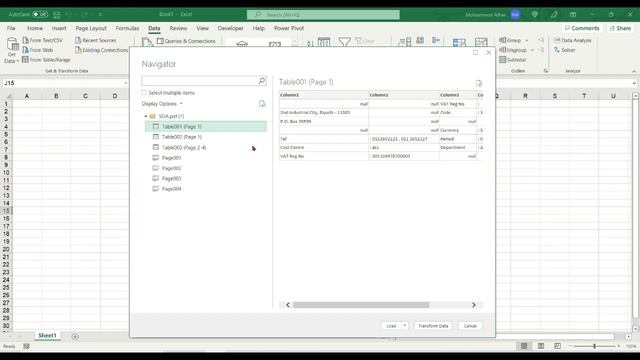The width and height of the screenshot is (640, 360).
Task: Click Cancel button in Navigator
Action: click(x=470, y=326)
